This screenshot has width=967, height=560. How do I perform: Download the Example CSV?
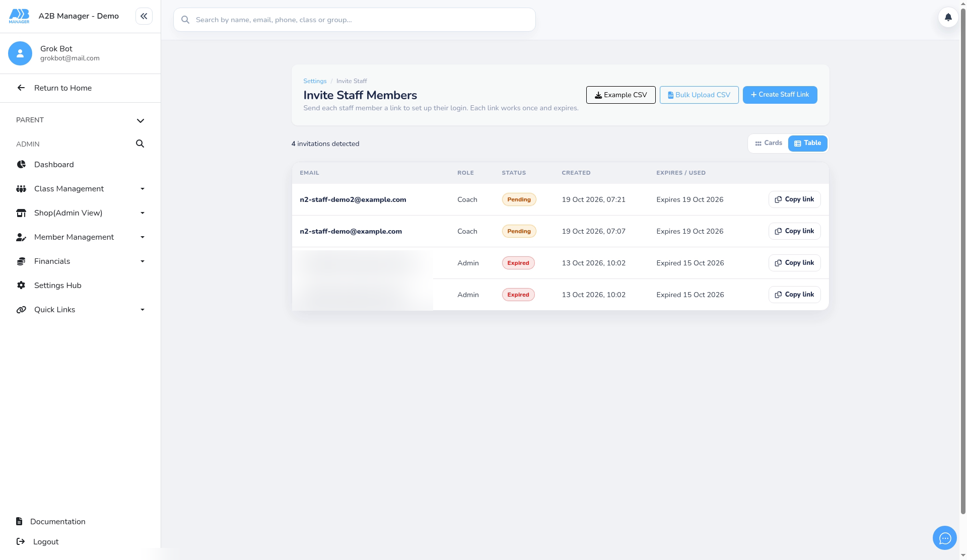pyautogui.click(x=620, y=95)
